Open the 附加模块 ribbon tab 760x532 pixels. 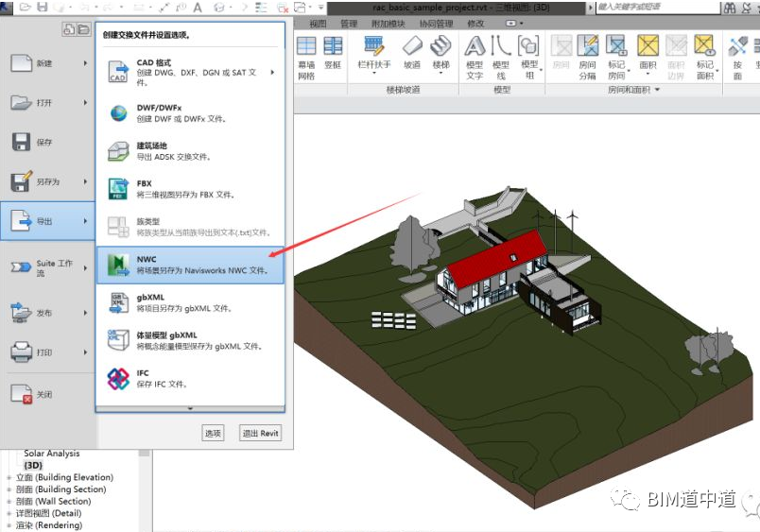click(x=388, y=24)
